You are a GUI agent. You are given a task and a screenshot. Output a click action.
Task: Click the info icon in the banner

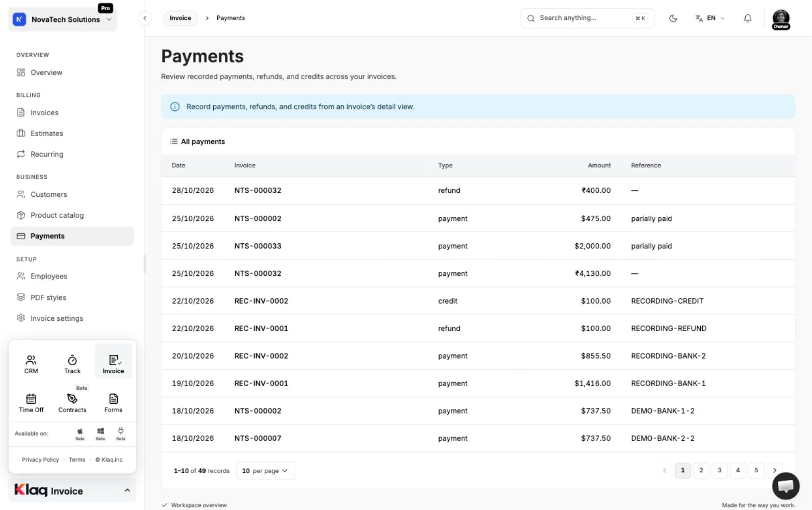175,107
